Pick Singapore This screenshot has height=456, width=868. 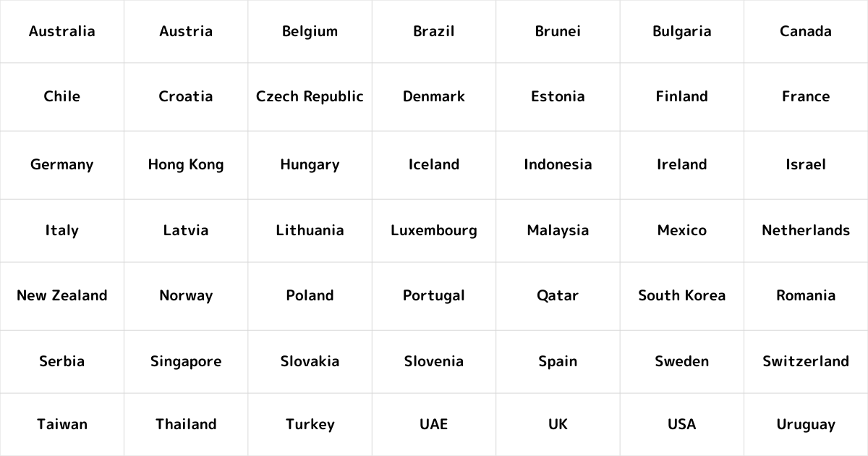pyautogui.click(x=186, y=361)
